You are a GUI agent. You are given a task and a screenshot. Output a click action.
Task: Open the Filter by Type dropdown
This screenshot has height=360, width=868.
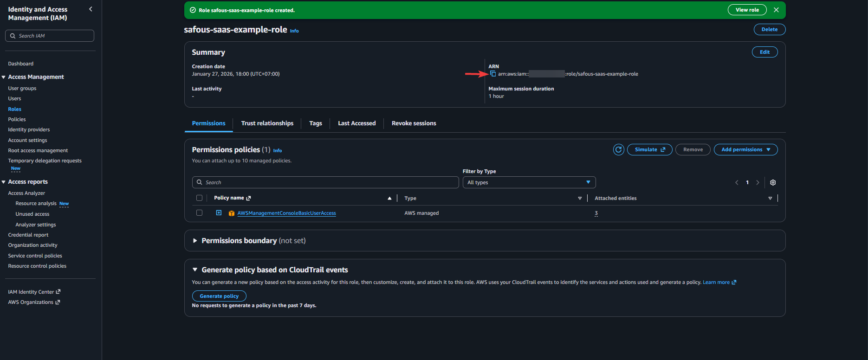pos(529,182)
